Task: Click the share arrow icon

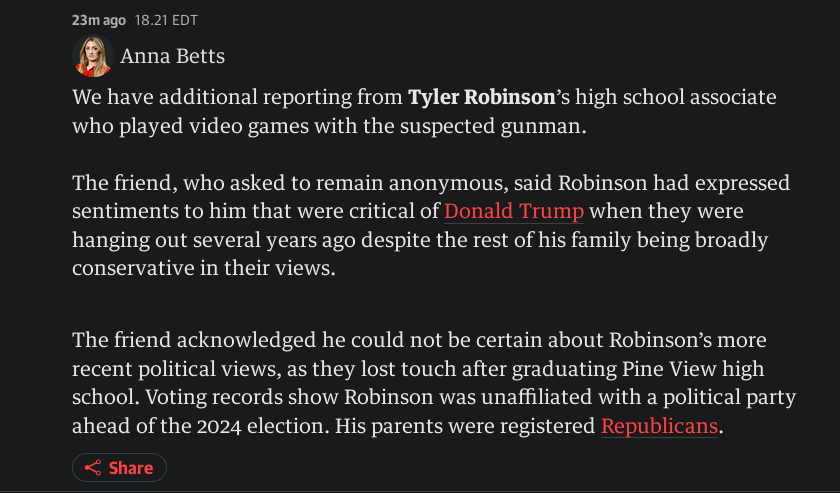Action: [93, 468]
